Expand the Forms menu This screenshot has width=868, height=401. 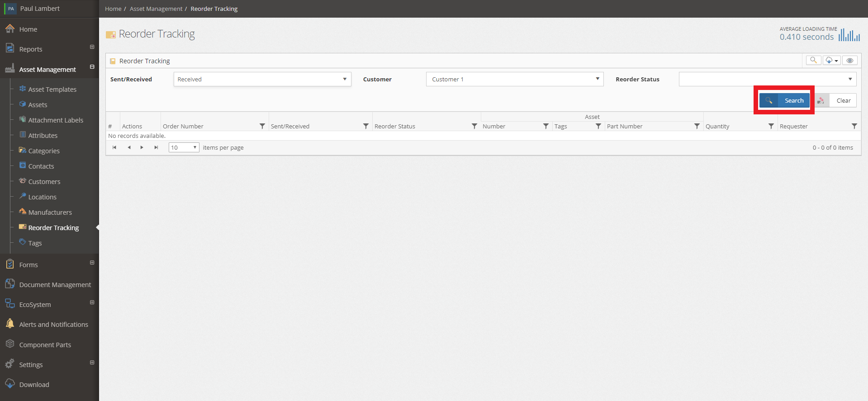point(92,263)
